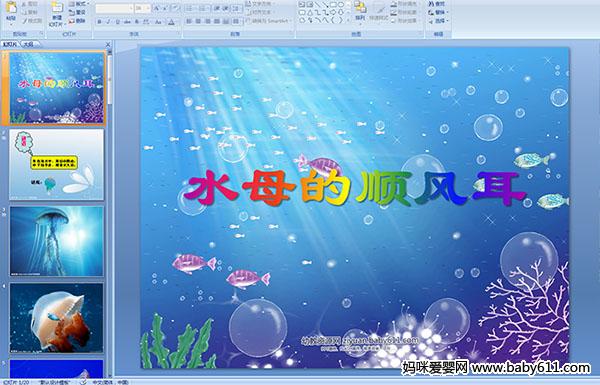Image resolution: width=600 pixels, height=385 pixels.
Task: Click the font color A icon
Action: [171, 22]
